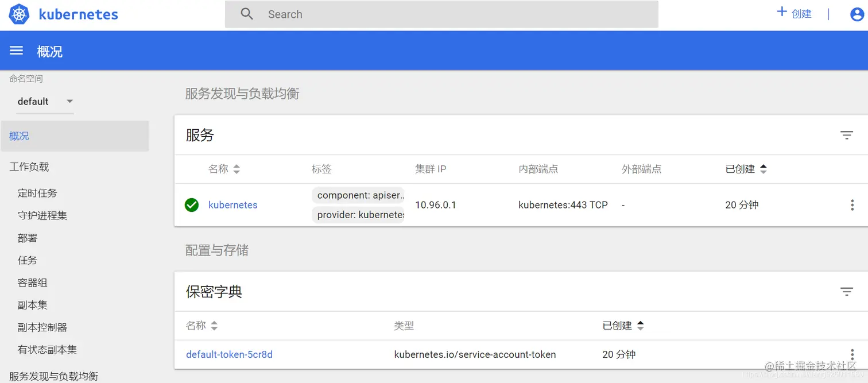
Task: Click the 类型 column header in 保密字典
Action: pos(404,326)
